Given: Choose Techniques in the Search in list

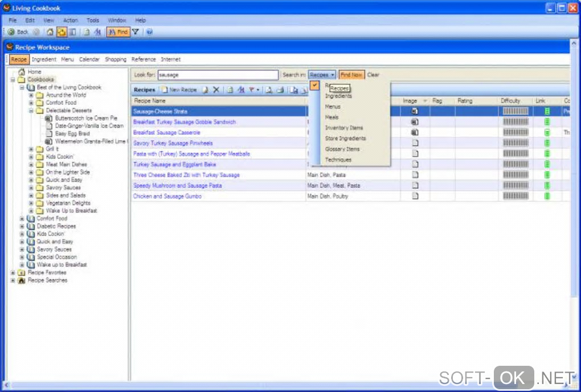Looking at the screenshot, I should point(338,160).
